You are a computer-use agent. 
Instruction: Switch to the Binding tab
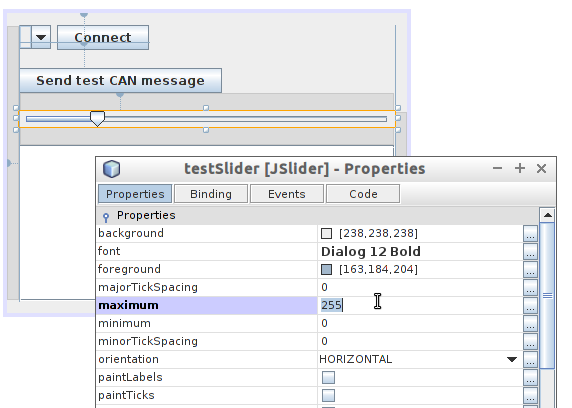pos(211,194)
